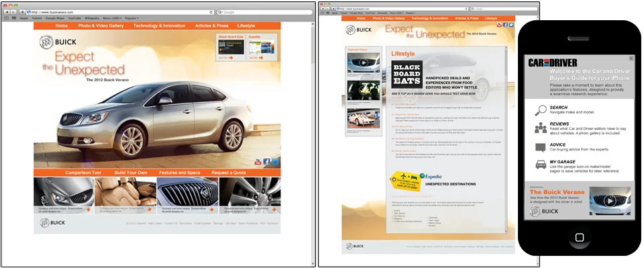Open the Popular bookmark dropdown in left browser
This screenshot has height=268, width=644.
pyautogui.click(x=131, y=18)
